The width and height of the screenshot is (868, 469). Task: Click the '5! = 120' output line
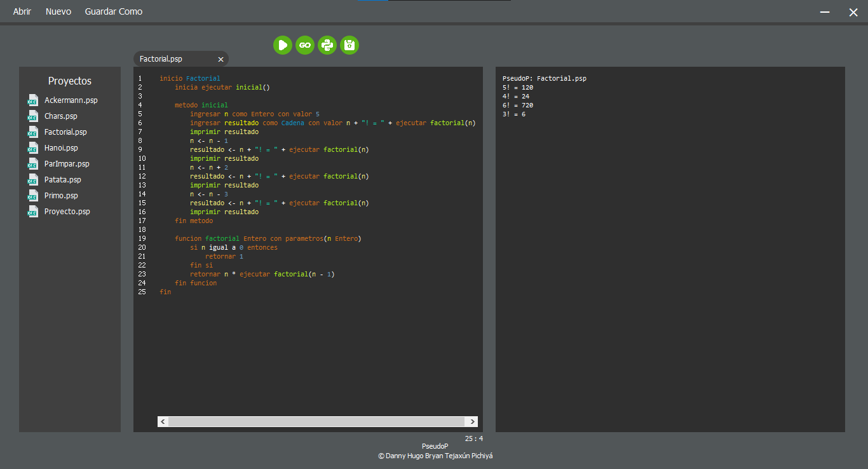tap(518, 87)
